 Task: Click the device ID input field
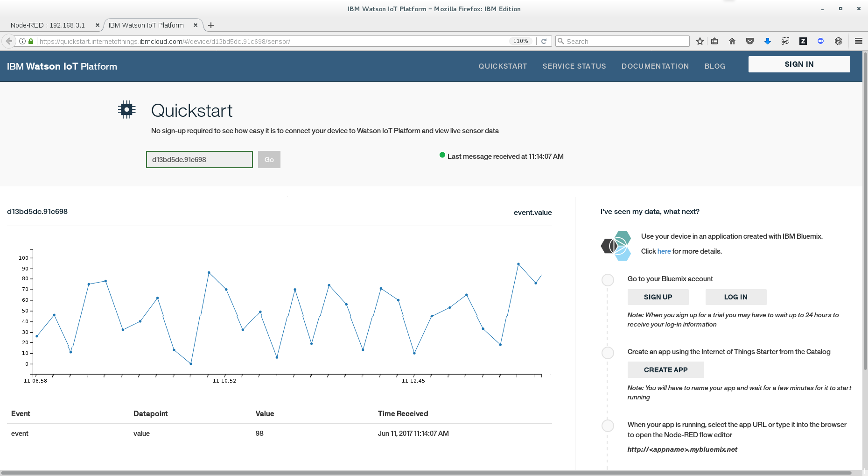pyautogui.click(x=199, y=159)
